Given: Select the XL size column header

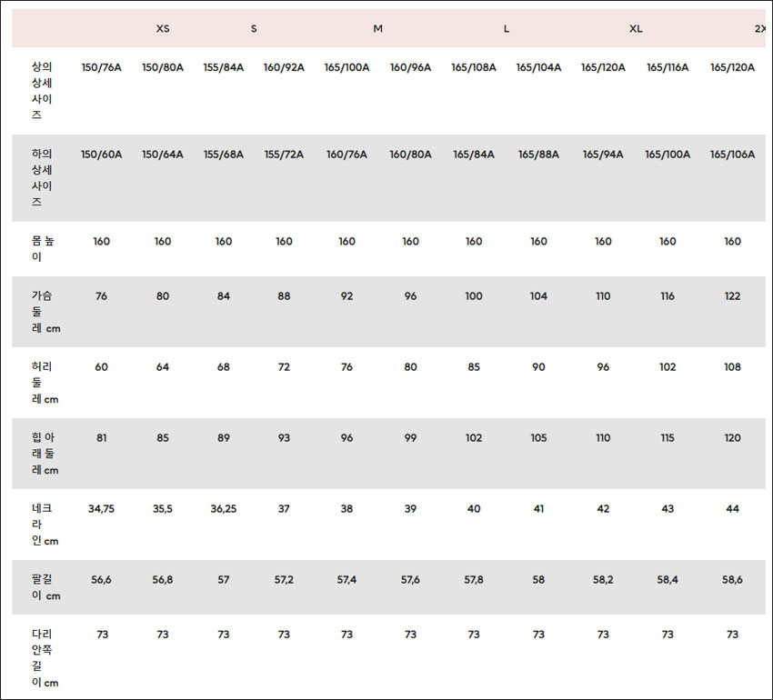Looking at the screenshot, I should 636,28.
